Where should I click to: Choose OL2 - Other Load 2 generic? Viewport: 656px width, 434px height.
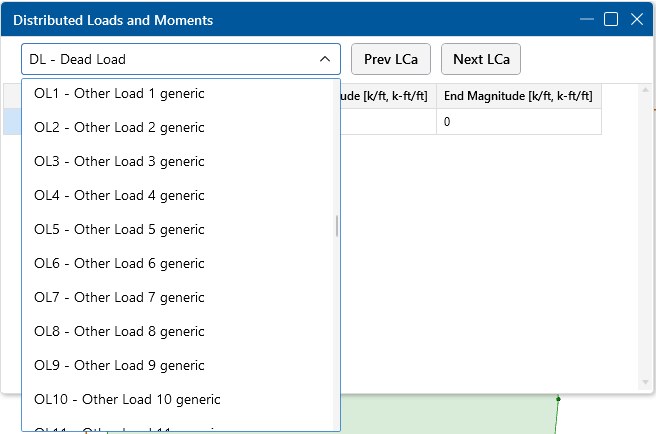(x=120, y=128)
